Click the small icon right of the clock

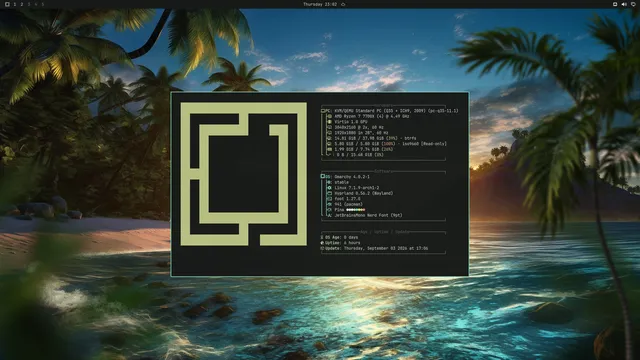coord(343,4)
